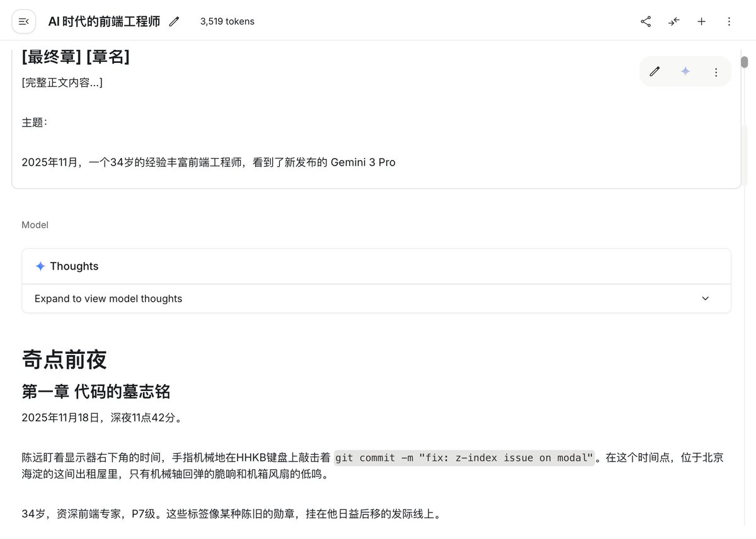This screenshot has width=756, height=539.
Task: Open the prompt turn options menu
Action: pyautogui.click(x=716, y=72)
